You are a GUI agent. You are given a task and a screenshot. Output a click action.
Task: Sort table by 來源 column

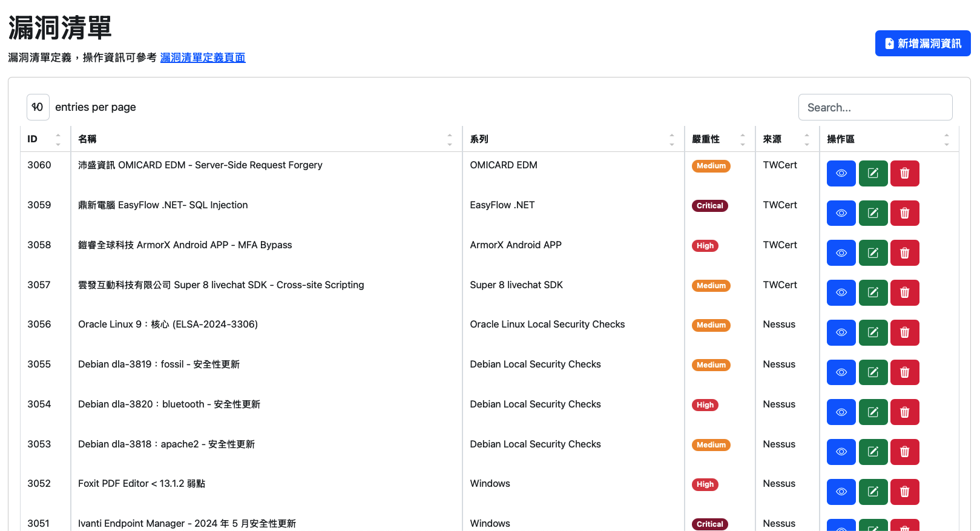(x=788, y=139)
